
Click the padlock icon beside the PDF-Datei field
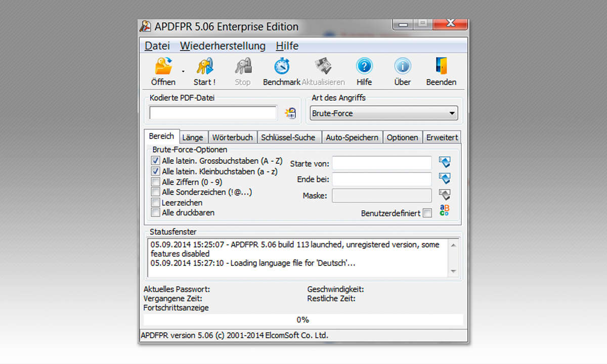[x=290, y=113]
